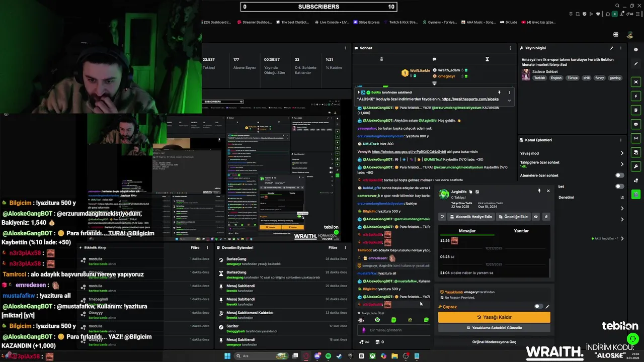Click Abonelik Hediye Edin button

tap(471, 217)
